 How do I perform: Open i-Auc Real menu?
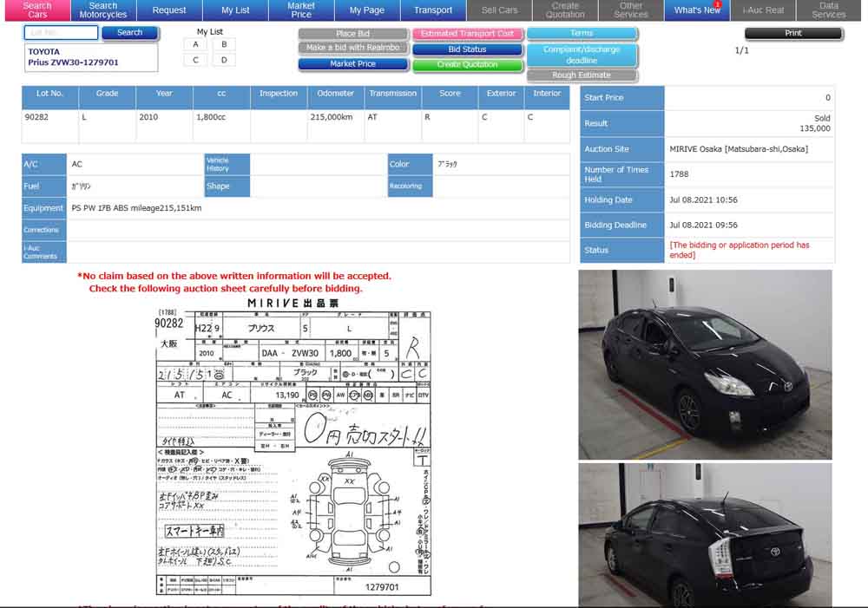(763, 10)
